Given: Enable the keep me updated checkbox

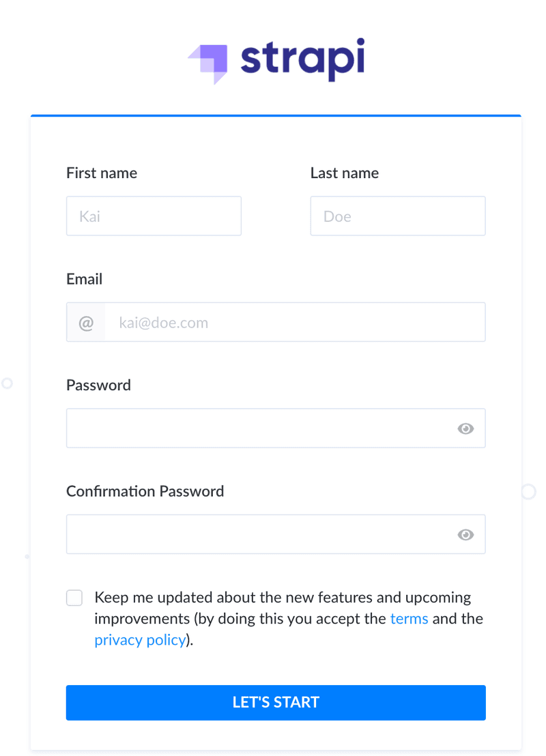Looking at the screenshot, I should [74, 598].
